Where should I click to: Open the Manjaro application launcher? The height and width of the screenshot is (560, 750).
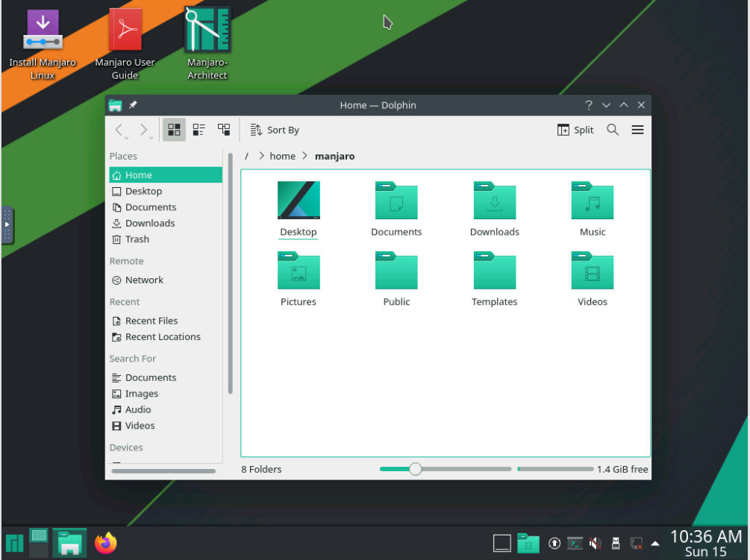(x=14, y=544)
